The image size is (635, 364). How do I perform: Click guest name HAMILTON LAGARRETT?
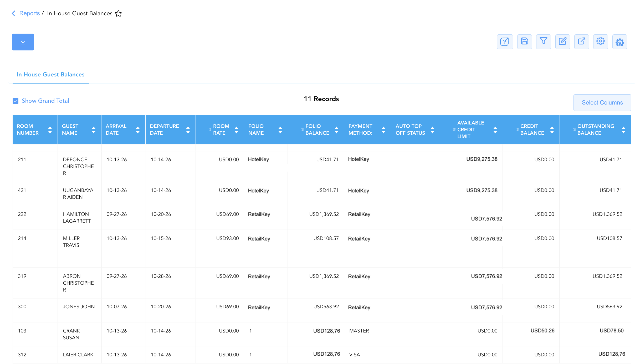coord(78,218)
